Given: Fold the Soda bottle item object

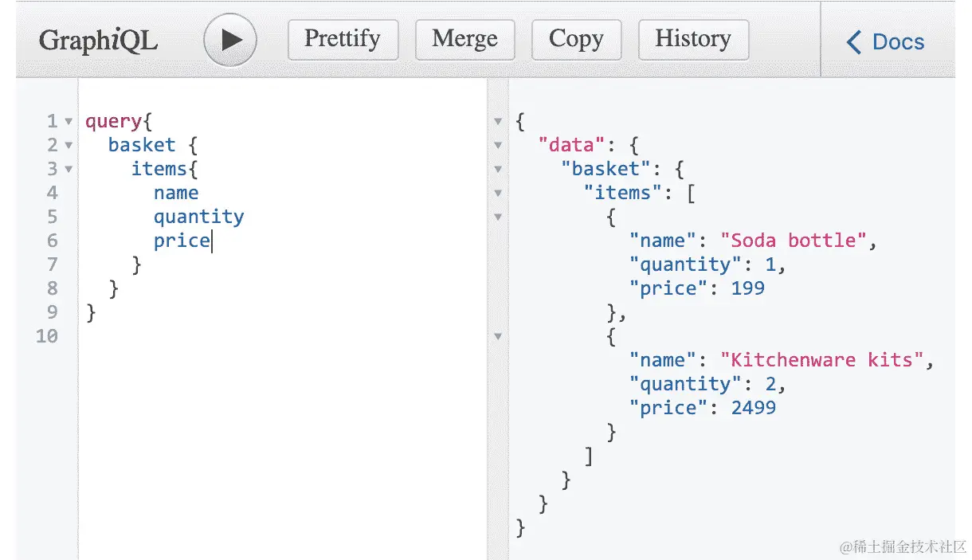Looking at the screenshot, I should [498, 217].
